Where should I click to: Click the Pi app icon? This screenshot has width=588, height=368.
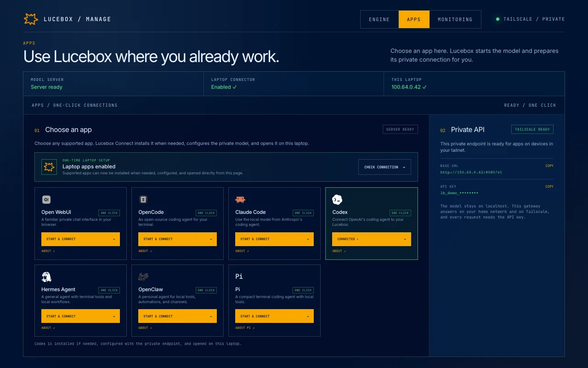(239, 276)
